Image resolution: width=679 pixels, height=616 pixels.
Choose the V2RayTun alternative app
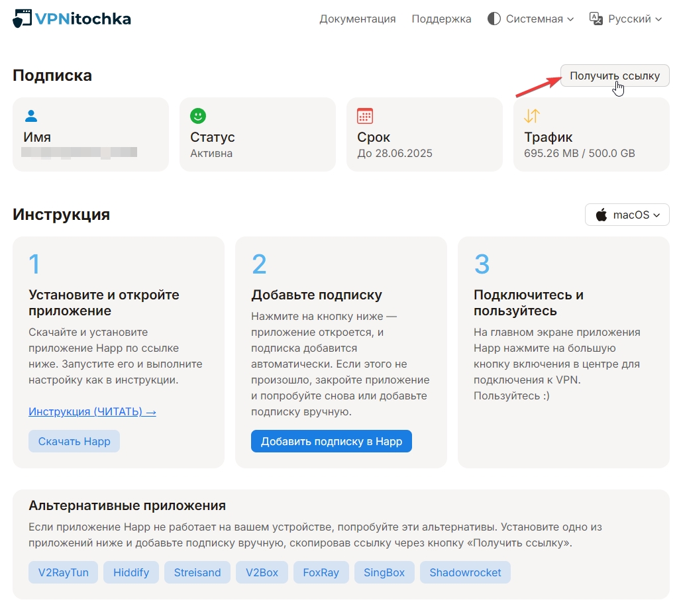pos(63,572)
